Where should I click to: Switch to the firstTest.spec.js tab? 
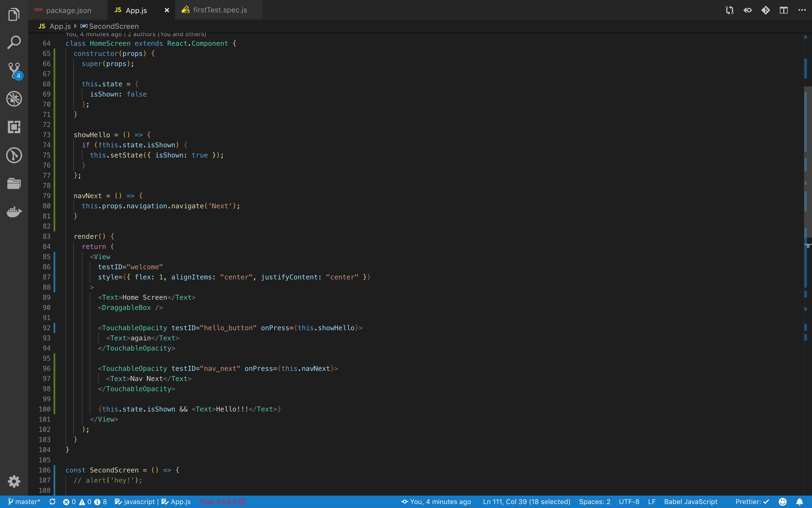click(219, 10)
